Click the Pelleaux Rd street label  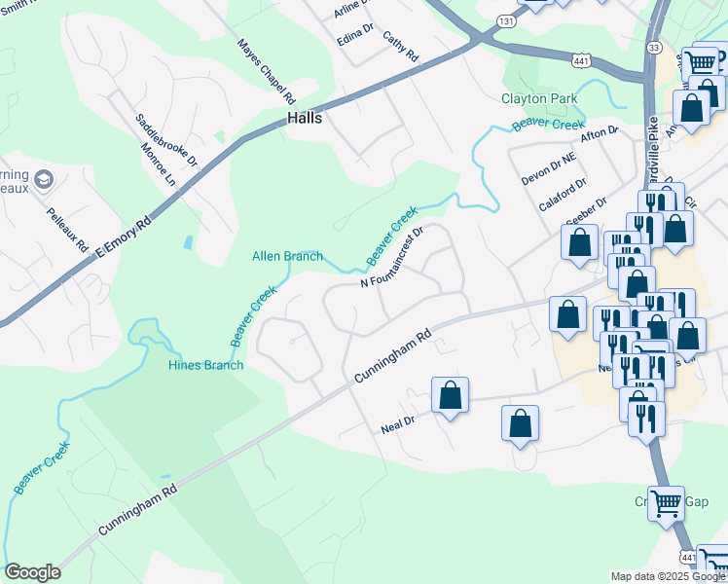(x=67, y=231)
